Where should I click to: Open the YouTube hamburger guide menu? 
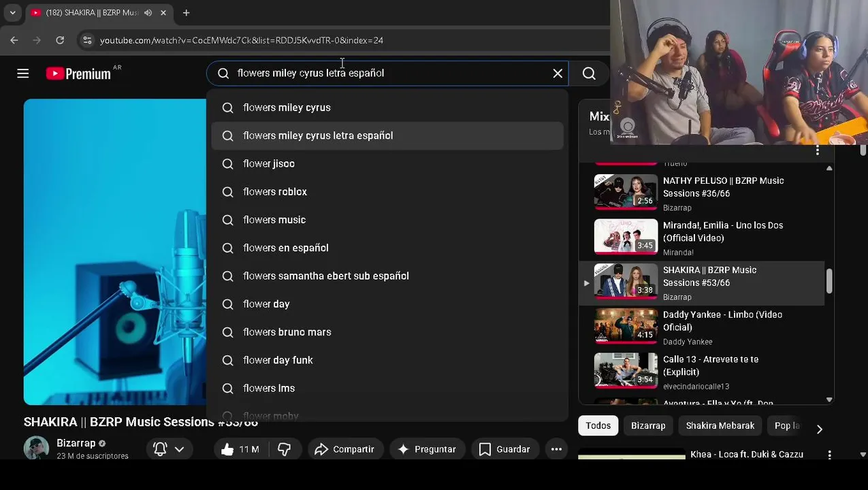(x=23, y=73)
